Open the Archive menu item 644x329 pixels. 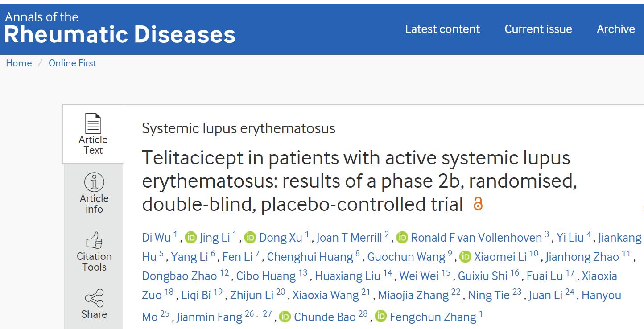[x=616, y=29]
